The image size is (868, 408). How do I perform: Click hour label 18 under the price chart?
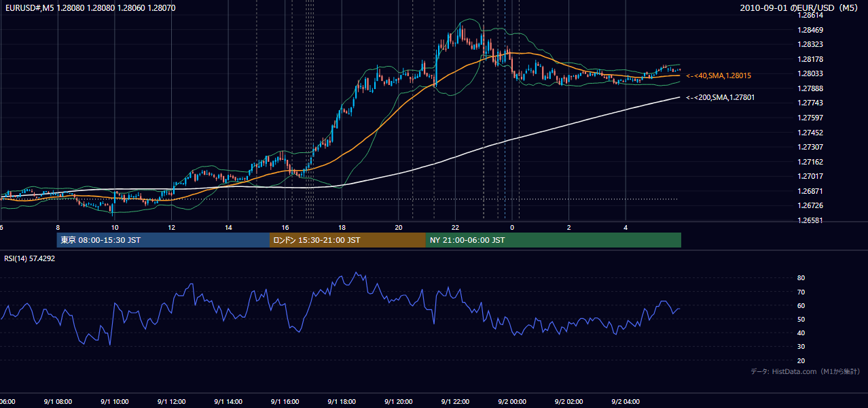tap(342, 227)
